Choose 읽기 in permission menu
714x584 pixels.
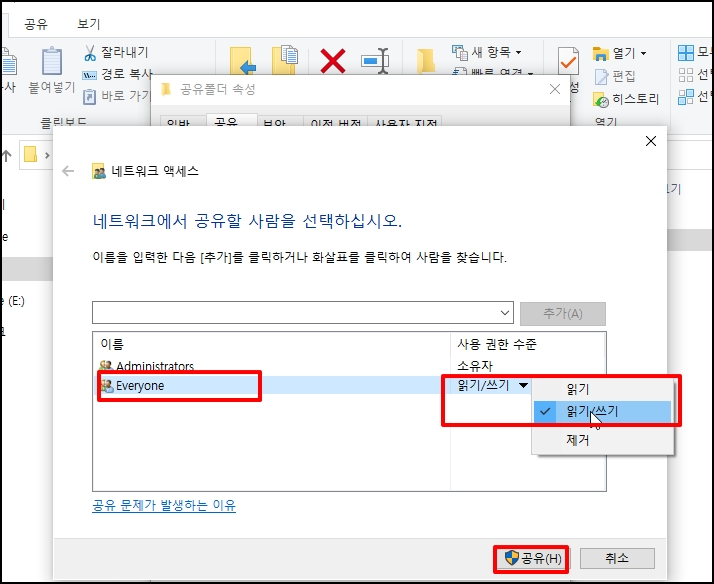[602, 390]
